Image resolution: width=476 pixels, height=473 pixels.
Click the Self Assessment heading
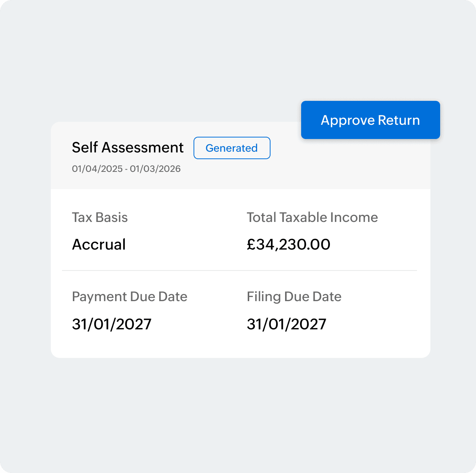[x=128, y=148]
